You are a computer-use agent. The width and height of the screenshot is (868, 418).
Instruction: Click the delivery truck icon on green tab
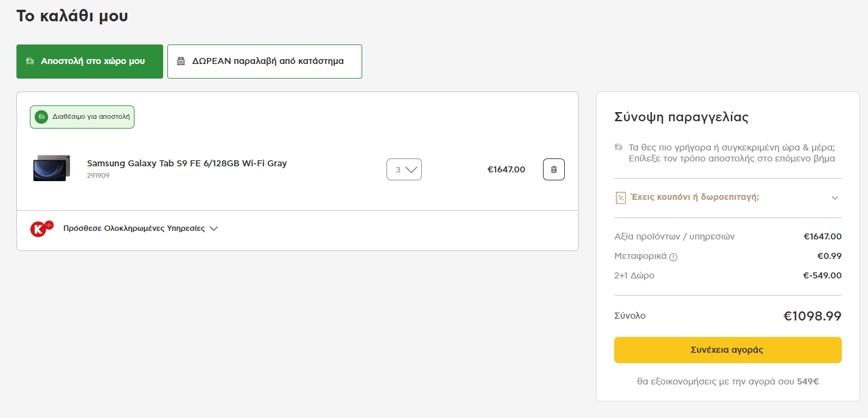[30, 62]
